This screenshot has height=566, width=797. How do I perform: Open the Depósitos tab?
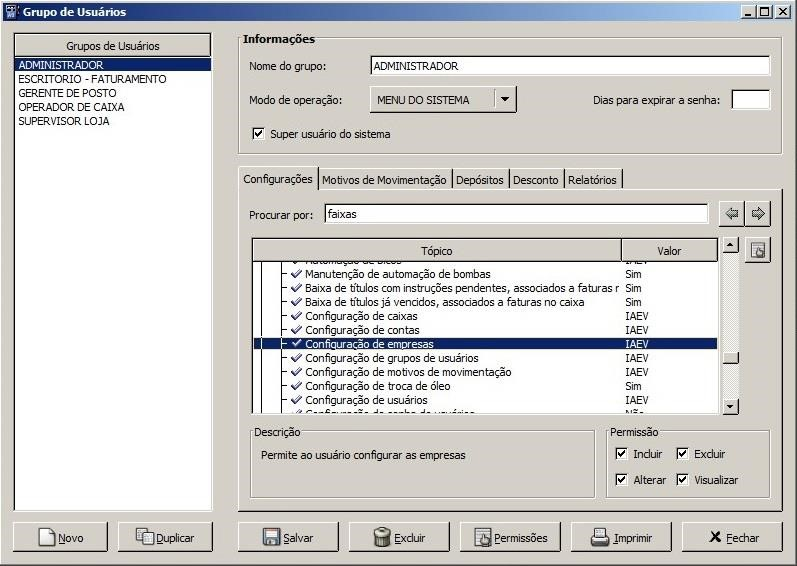pyautogui.click(x=480, y=180)
